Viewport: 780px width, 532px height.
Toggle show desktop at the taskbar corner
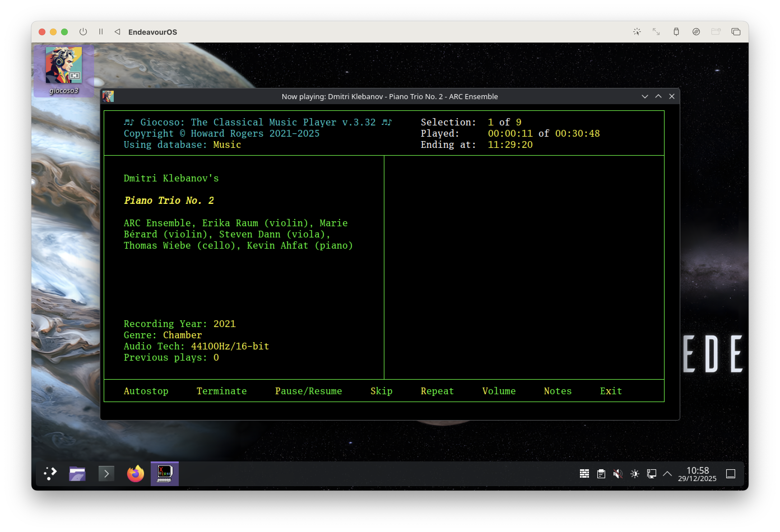[730, 474]
